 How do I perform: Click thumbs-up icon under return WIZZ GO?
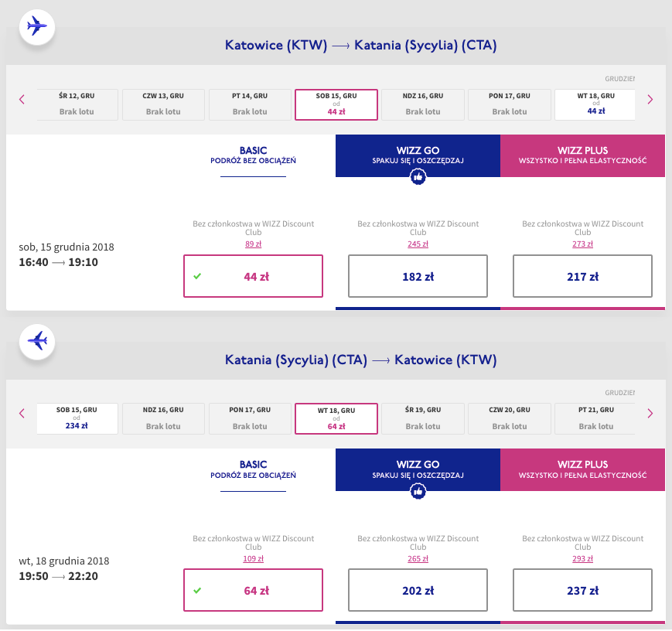pos(418,491)
